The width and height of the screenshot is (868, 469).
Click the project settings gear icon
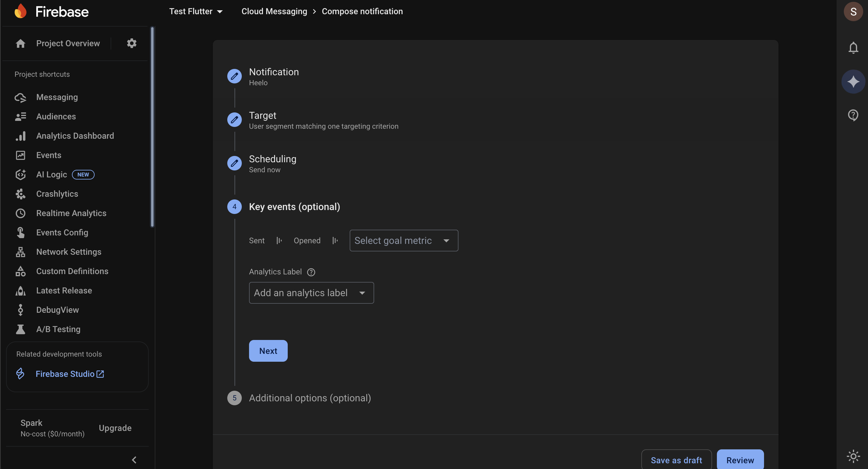(131, 43)
